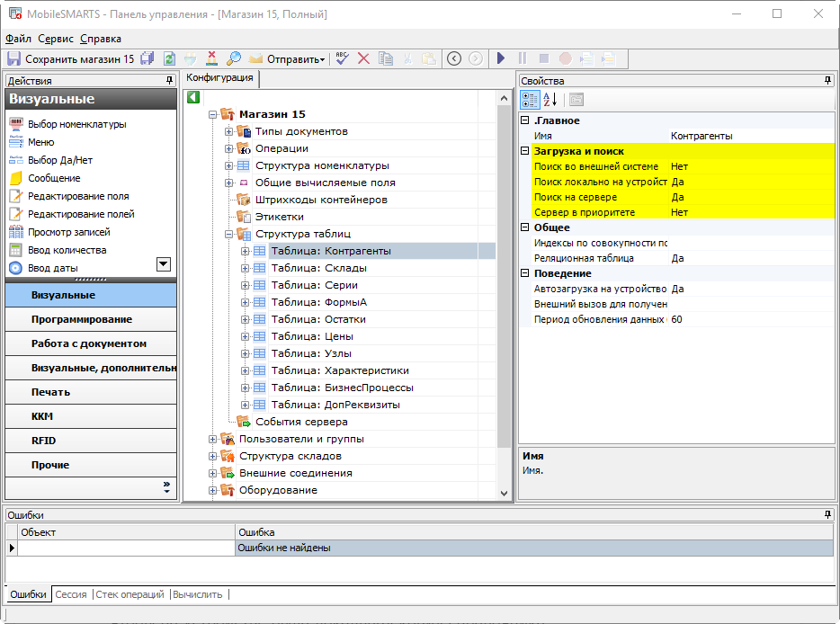Click the save disk icon in toolbar
Screen dimensions: 840x624
[13, 58]
